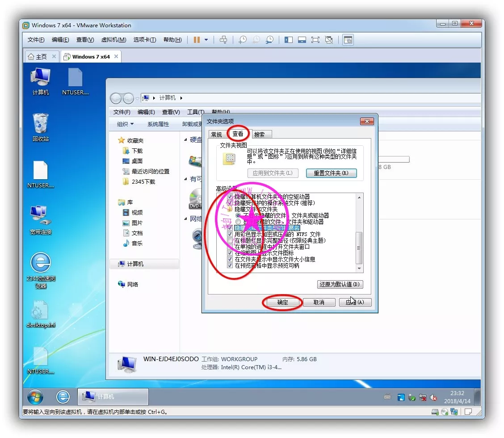Click the VMware pause virtual machine icon
The height and width of the screenshot is (438, 504).
[197, 40]
